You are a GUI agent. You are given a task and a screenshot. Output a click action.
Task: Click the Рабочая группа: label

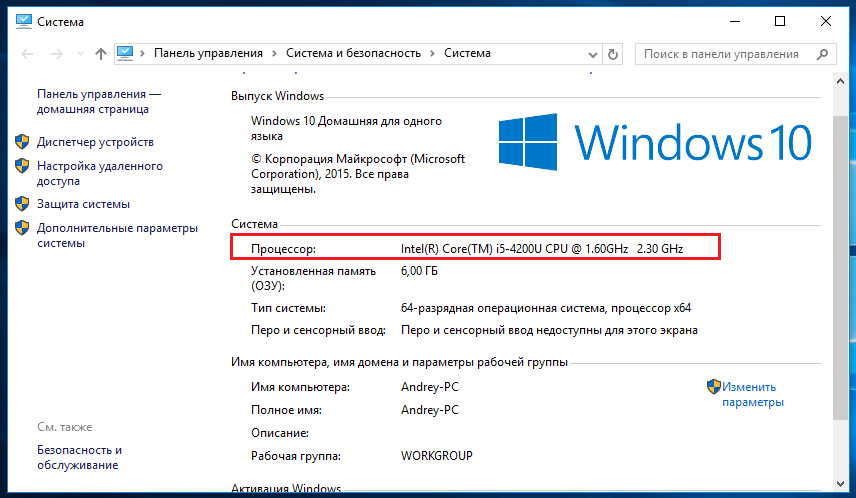[296, 456]
